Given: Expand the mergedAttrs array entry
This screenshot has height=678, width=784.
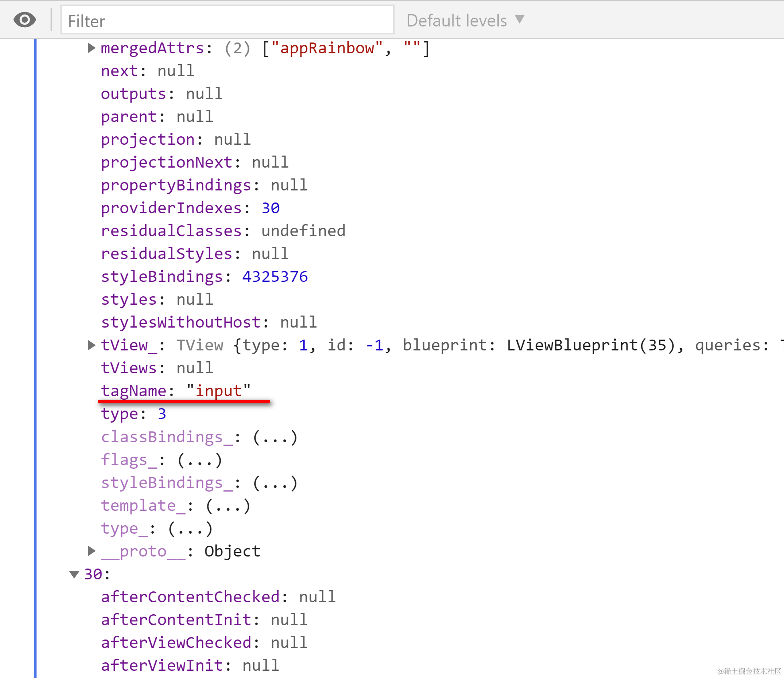Looking at the screenshot, I should point(91,48).
